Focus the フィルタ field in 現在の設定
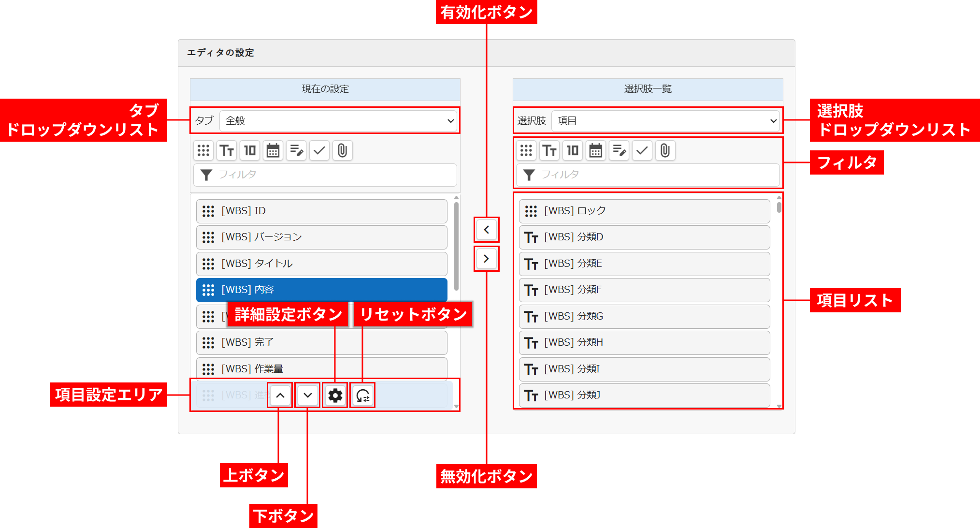980x528 pixels. [x=325, y=175]
